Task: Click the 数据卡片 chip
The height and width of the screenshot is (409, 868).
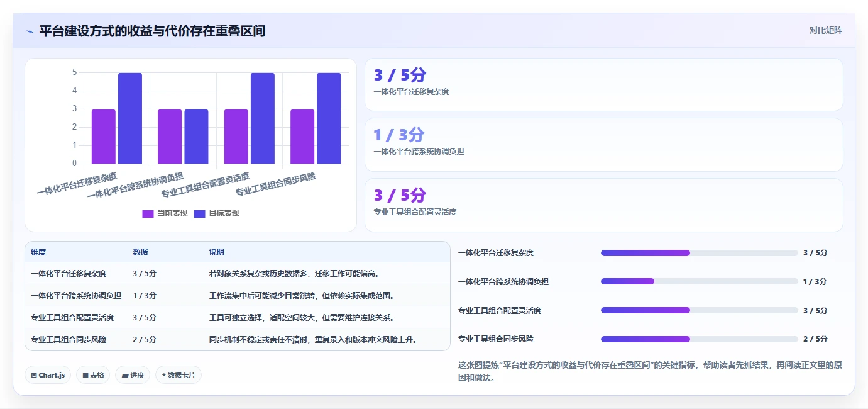Action: [x=179, y=375]
